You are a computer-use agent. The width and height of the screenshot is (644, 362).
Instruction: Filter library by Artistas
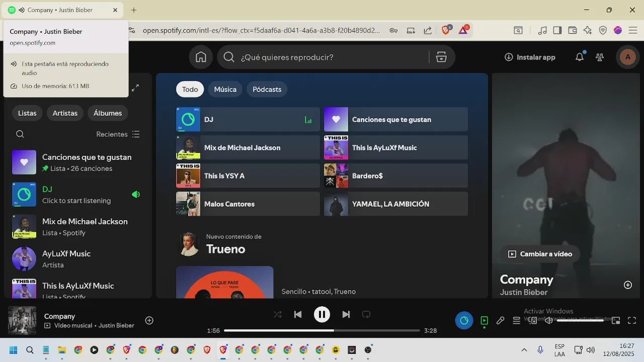[65, 113]
